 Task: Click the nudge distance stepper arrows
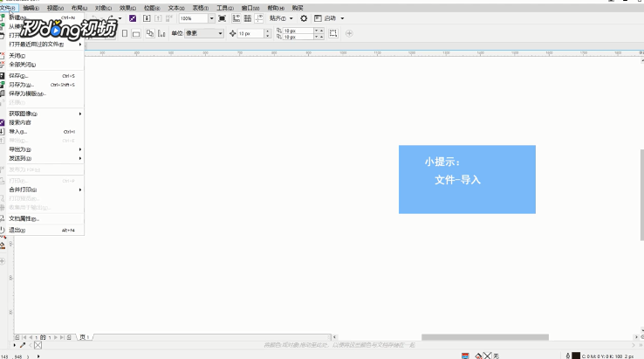point(268,33)
